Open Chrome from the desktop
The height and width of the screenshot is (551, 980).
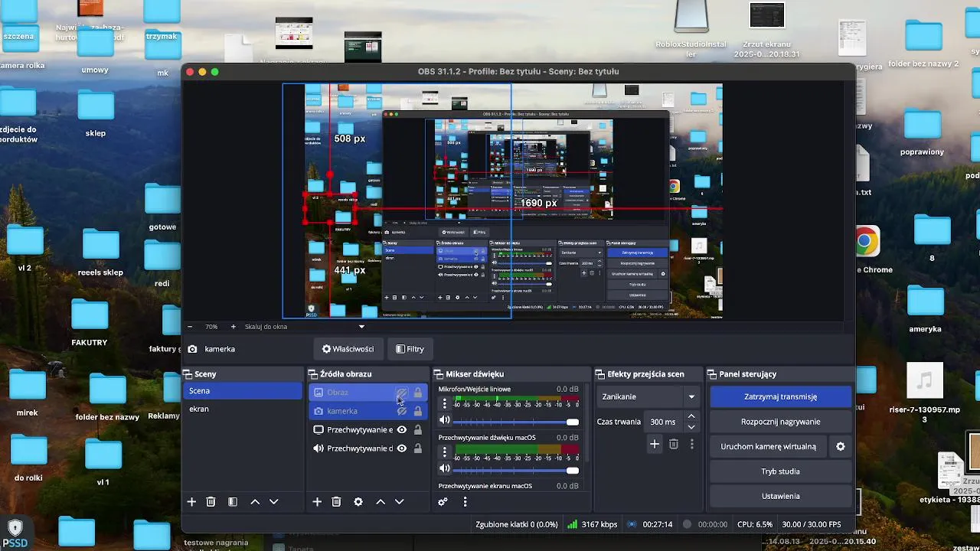click(x=866, y=242)
